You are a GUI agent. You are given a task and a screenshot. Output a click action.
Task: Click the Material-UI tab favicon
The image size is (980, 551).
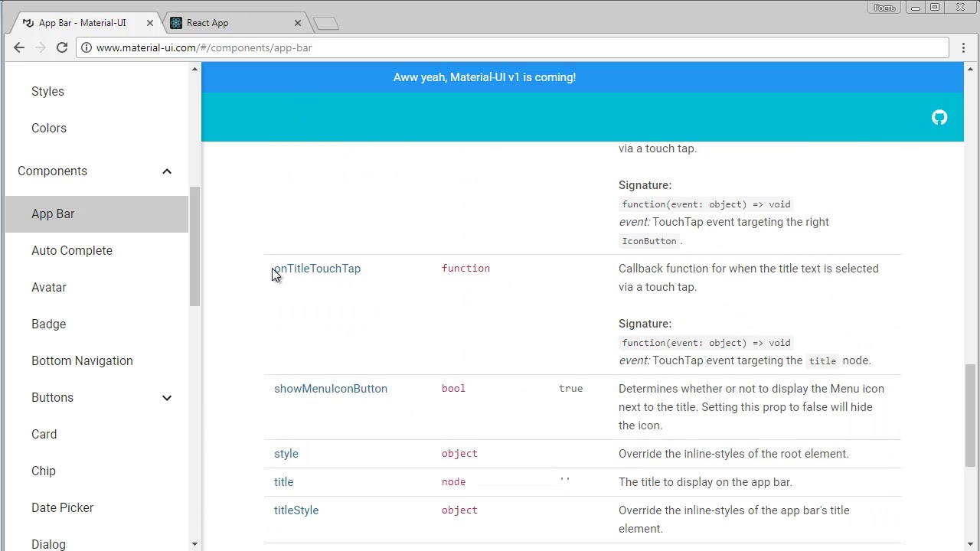click(x=28, y=23)
